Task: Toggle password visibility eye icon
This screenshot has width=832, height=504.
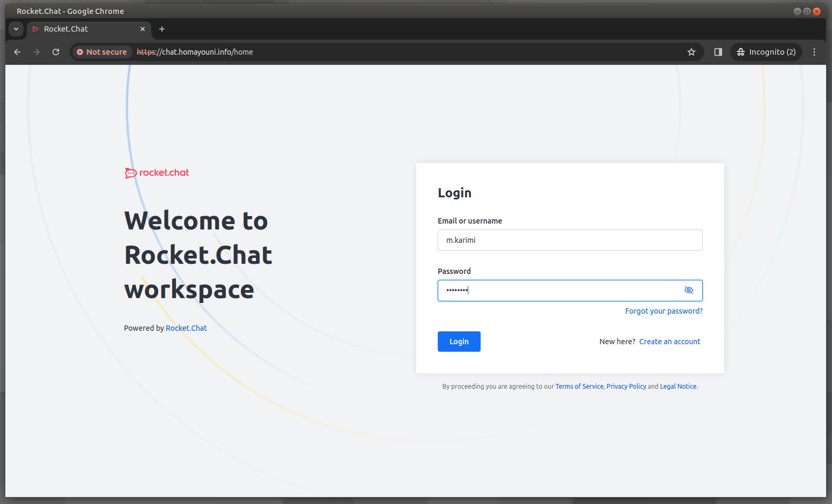Action: pyautogui.click(x=689, y=291)
